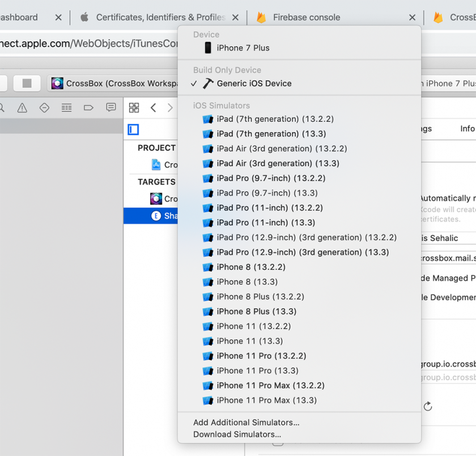Choose iPad (7th generation) (13.3) simulator
This screenshot has height=456, width=476.
[299, 134]
